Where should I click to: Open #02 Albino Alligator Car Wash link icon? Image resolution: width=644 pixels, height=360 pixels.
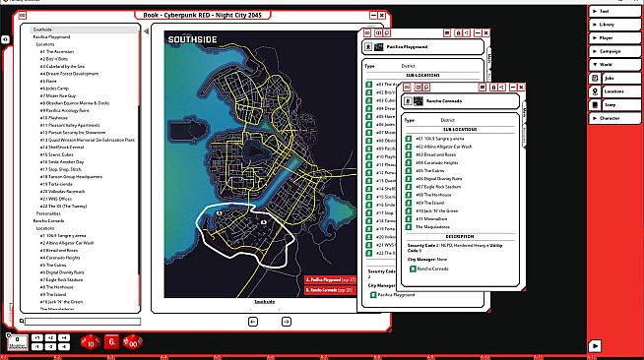(409, 147)
